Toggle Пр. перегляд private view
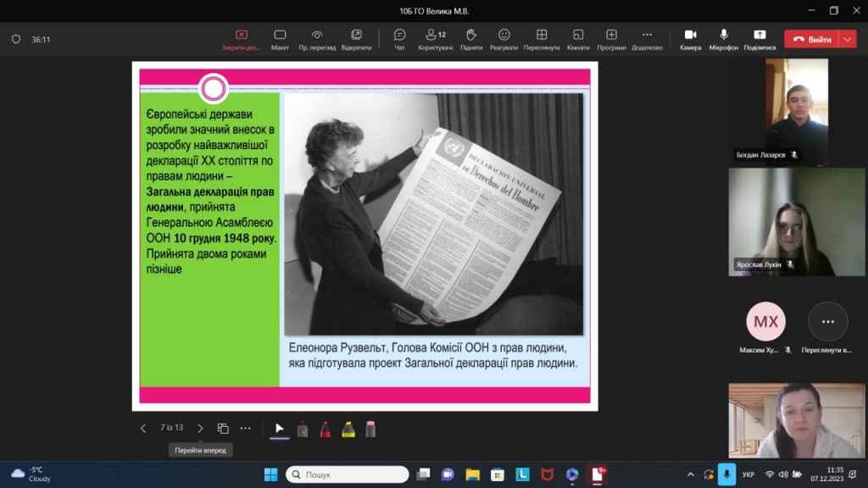Viewport: 868px width, 488px height. 317,39
